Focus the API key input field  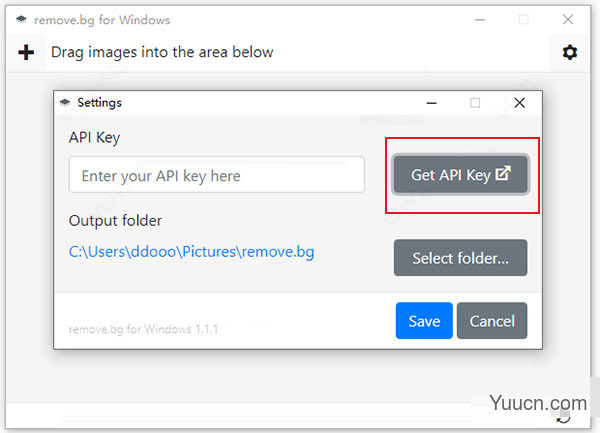point(216,176)
